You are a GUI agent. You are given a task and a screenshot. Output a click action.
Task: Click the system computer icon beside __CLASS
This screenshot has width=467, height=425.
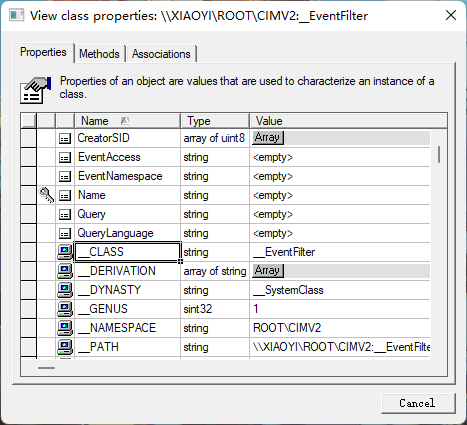pyautogui.click(x=65, y=252)
